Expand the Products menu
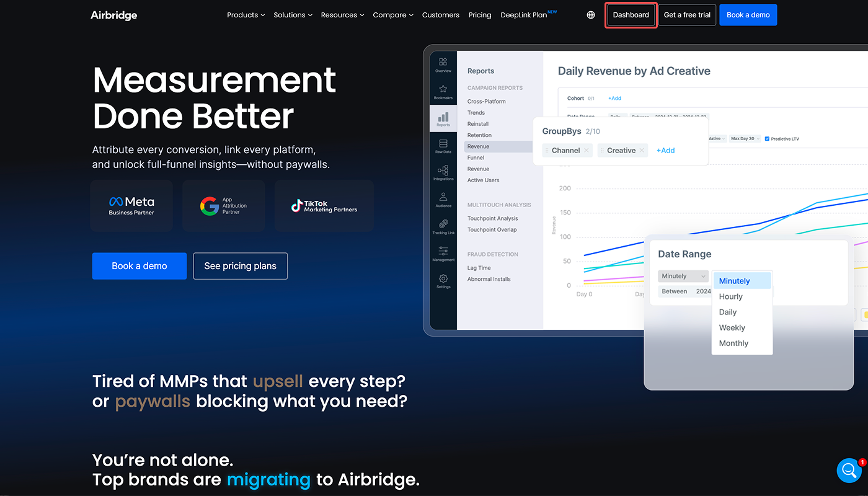Viewport: 868px width, 496px height. click(246, 15)
